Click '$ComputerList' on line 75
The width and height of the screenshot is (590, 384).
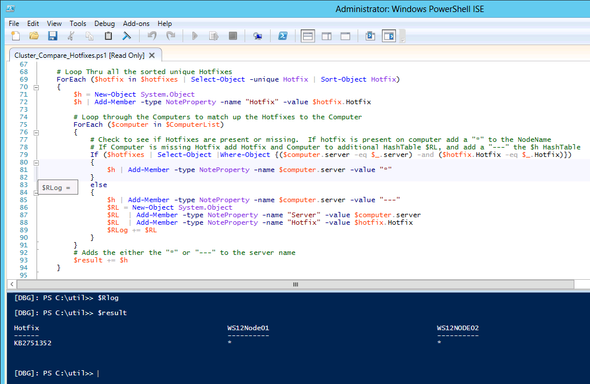193,124
